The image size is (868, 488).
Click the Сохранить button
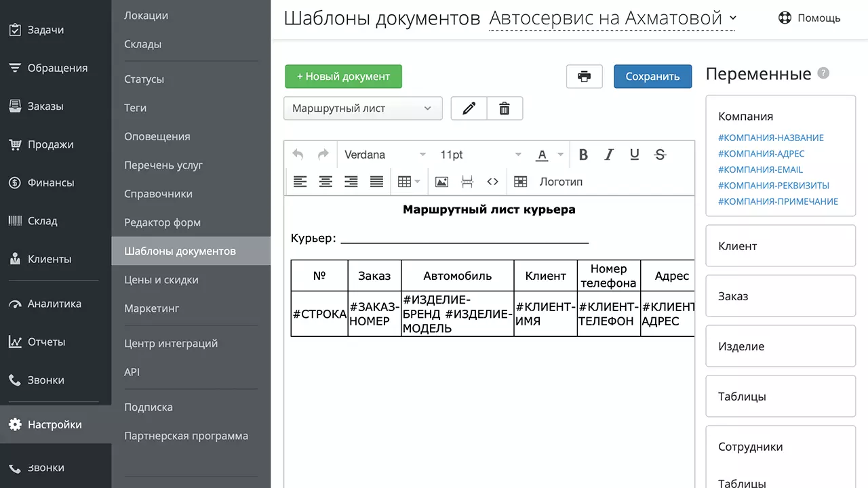(x=652, y=77)
